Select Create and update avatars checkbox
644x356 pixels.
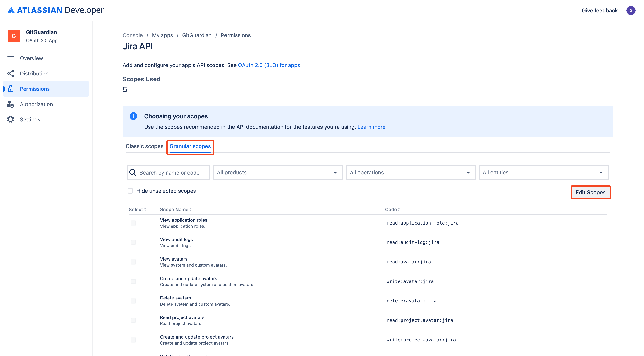click(x=133, y=281)
